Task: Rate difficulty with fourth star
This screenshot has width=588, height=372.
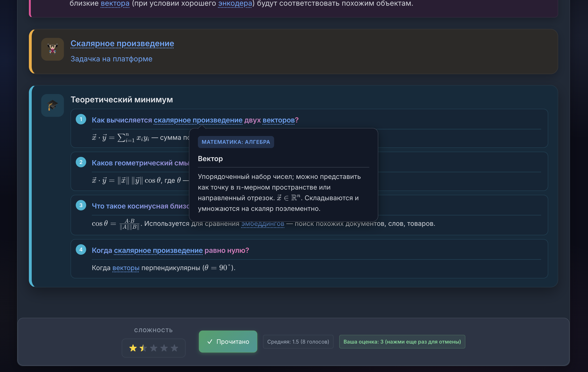Action: click(x=164, y=348)
